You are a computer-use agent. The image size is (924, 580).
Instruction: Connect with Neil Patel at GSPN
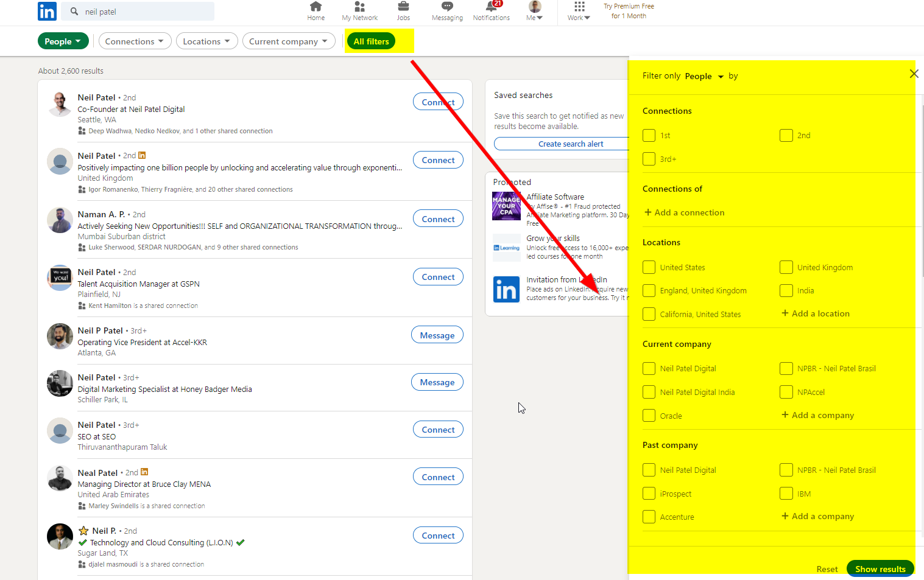click(438, 277)
